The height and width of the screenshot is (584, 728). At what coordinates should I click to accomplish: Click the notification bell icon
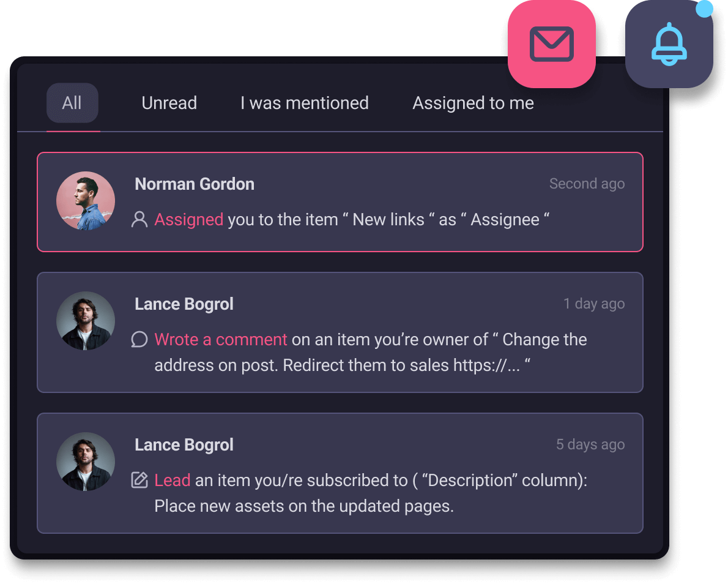coord(669,44)
